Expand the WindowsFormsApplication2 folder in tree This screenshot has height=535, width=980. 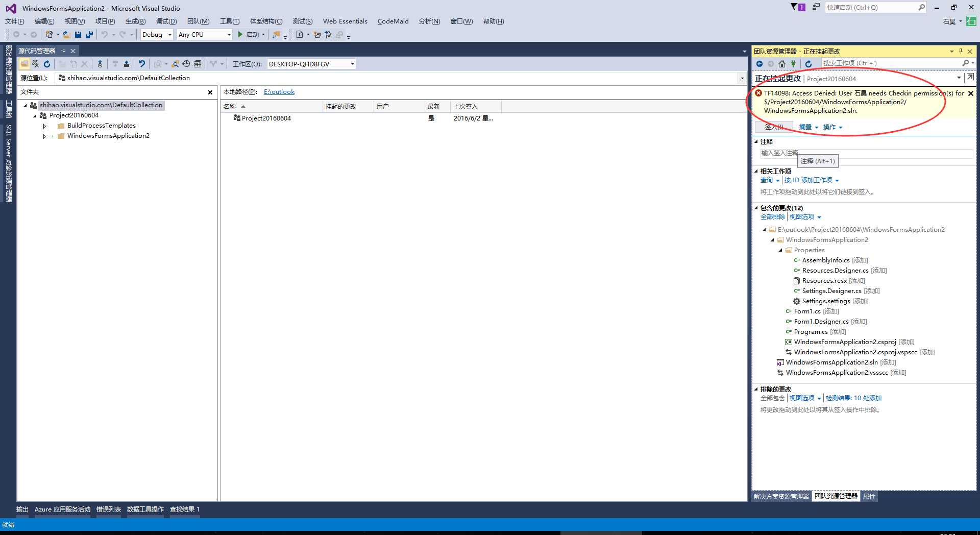click(44, 136)
